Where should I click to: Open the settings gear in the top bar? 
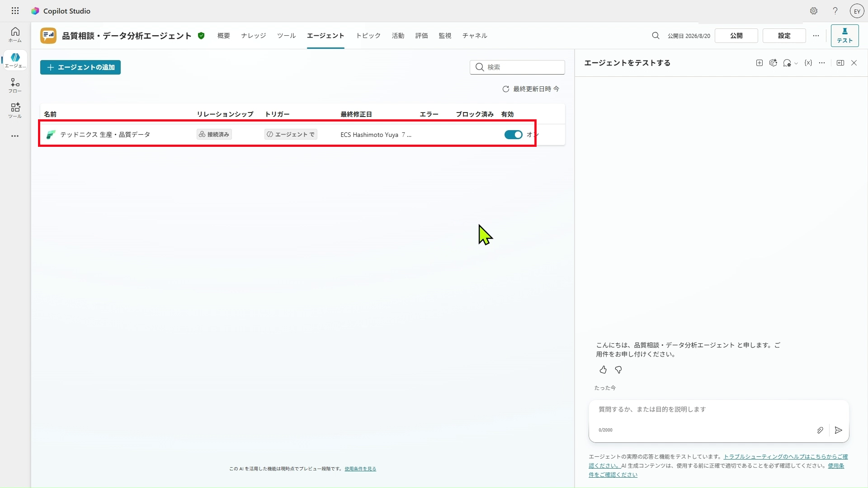point(814,11)
